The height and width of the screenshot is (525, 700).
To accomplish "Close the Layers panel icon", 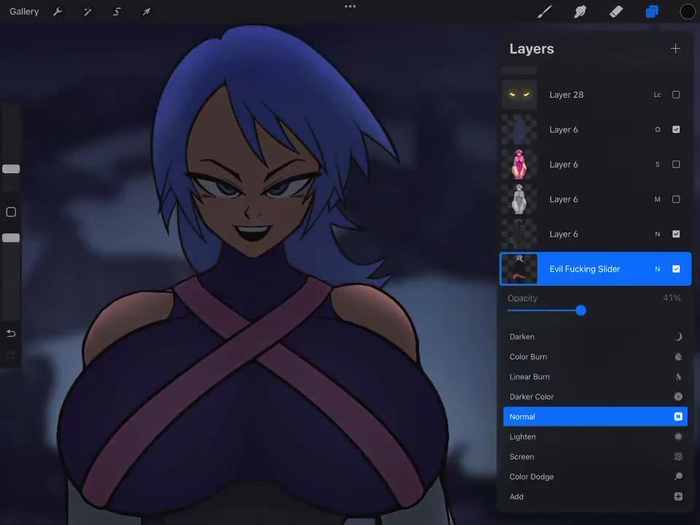I will tap(652, 12).
